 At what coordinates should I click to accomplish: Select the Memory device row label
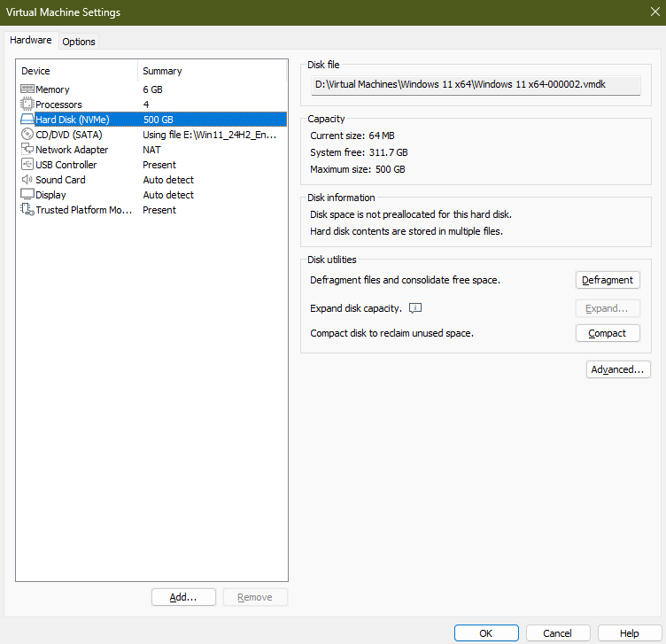[x=52, y=89]
